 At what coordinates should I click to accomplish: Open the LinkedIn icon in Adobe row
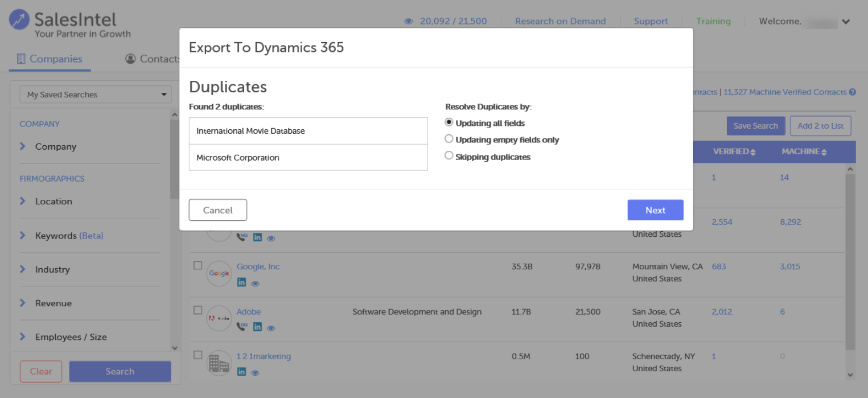click(257, 327)
